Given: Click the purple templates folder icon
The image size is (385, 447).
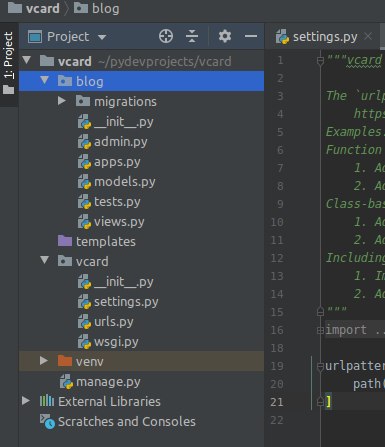Looking at the screenshot, I should [x=65, y=241].
